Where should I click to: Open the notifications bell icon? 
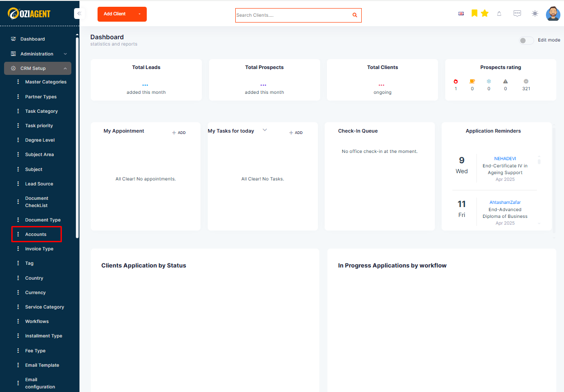[x=499, y=14]
